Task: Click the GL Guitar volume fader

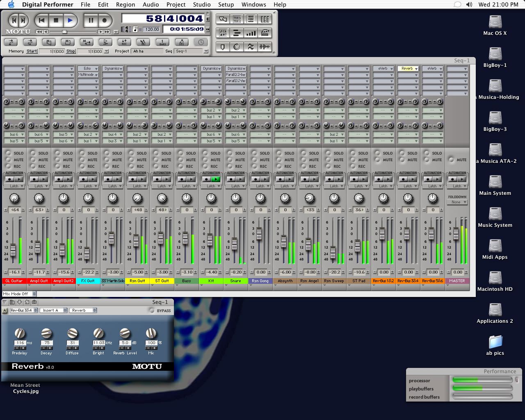Action: point(13,250)
